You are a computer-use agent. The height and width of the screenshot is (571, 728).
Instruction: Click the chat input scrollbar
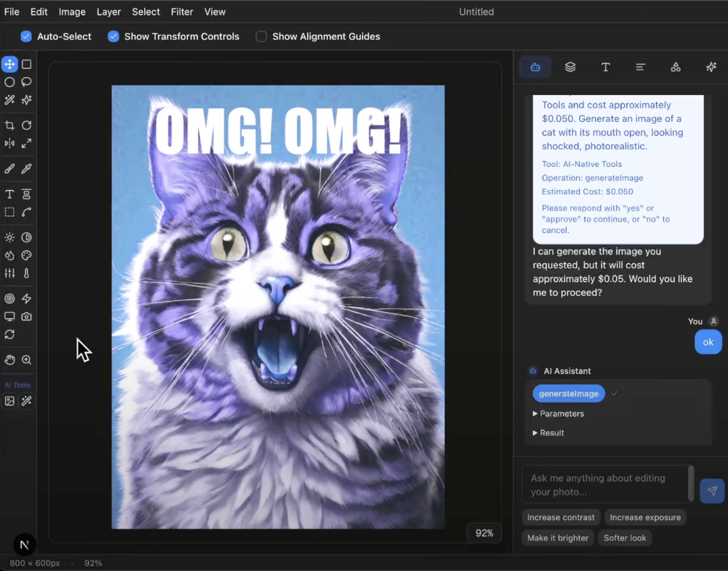pyautogui.click(x=691, y=484)
